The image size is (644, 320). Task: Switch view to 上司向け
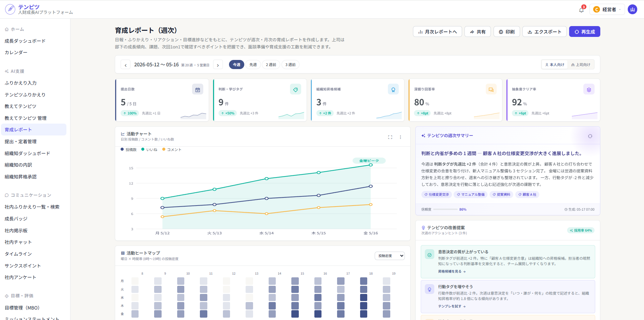pos(581,65)
